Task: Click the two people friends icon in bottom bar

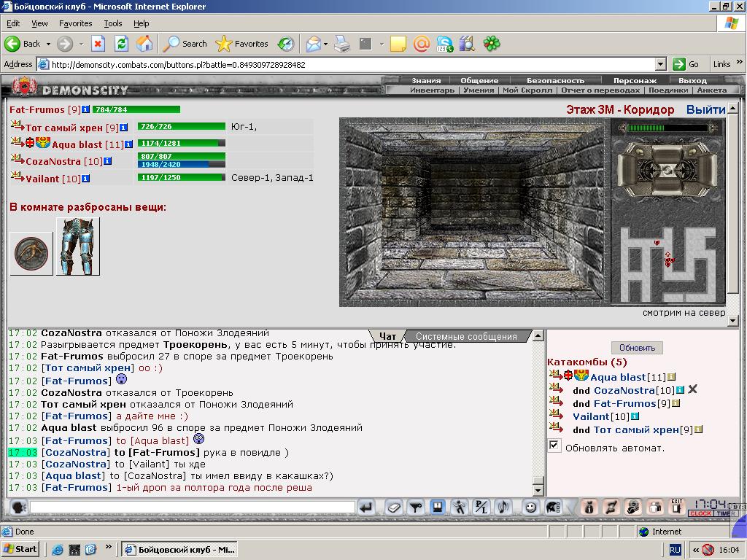Action: 655,507
